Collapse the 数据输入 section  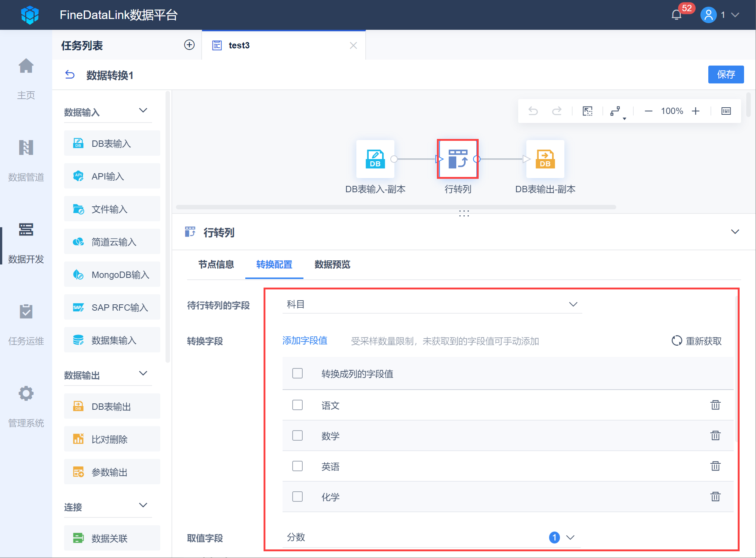point(143,111)
